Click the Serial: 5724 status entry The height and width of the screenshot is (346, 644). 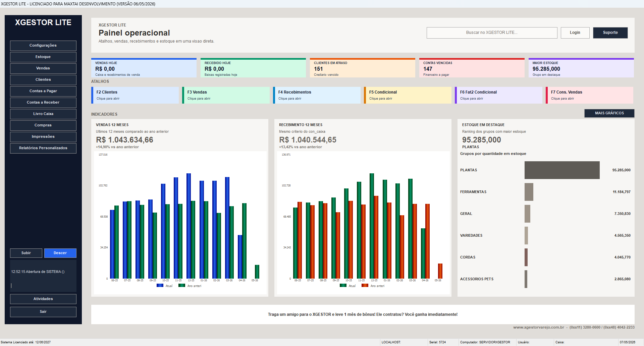coord(437,342)
